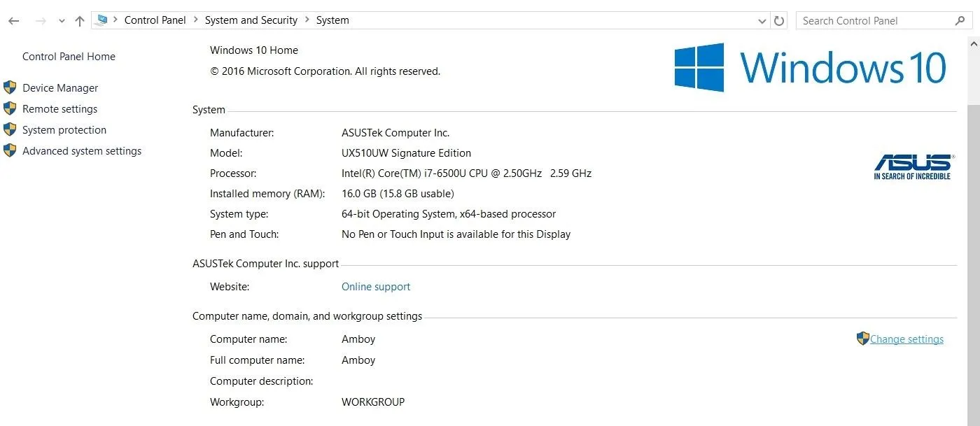980x426 pixels.
Task: Go up one level with up arrow
Action: (x=80, y=21)
